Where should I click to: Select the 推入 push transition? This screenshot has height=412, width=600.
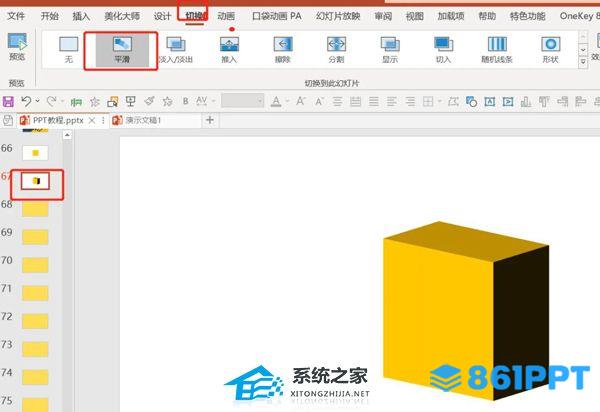(229, 50)
